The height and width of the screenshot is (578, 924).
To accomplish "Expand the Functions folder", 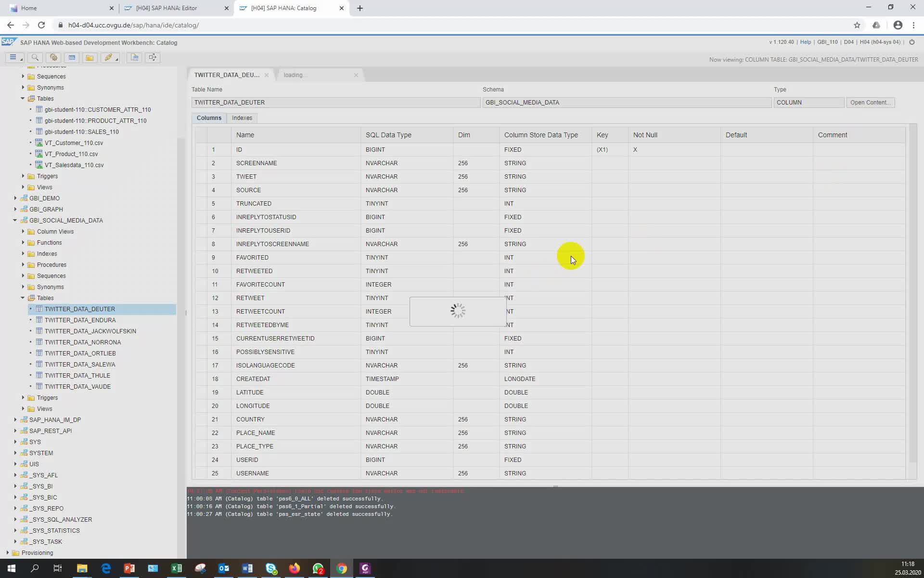I will (x=23, y=242).
